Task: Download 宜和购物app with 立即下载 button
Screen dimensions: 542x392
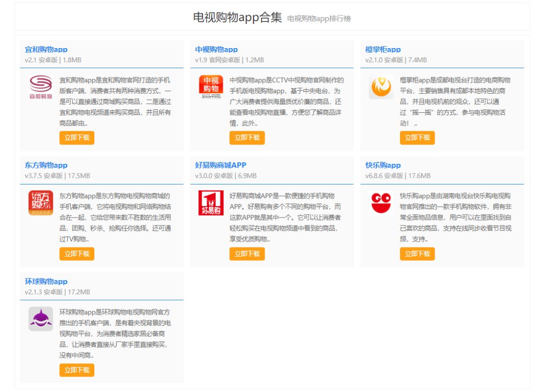Action: pyautogui.click(x=77, y=138)
